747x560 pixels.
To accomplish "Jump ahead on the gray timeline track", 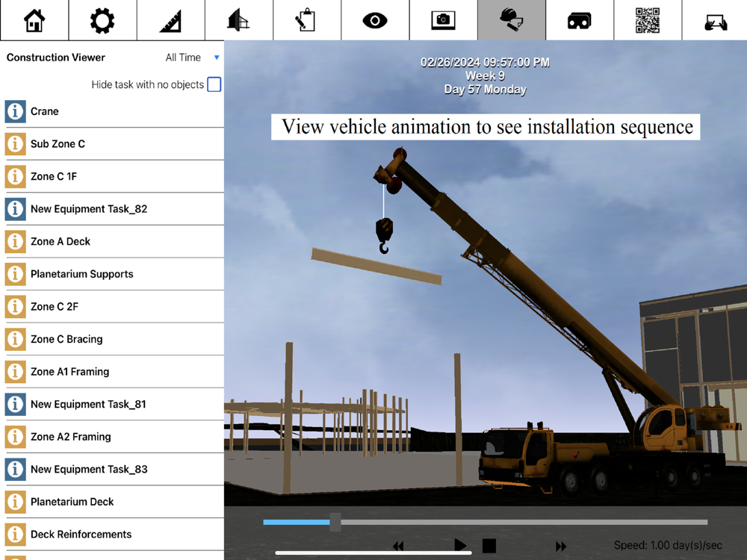I will point(524,522).
